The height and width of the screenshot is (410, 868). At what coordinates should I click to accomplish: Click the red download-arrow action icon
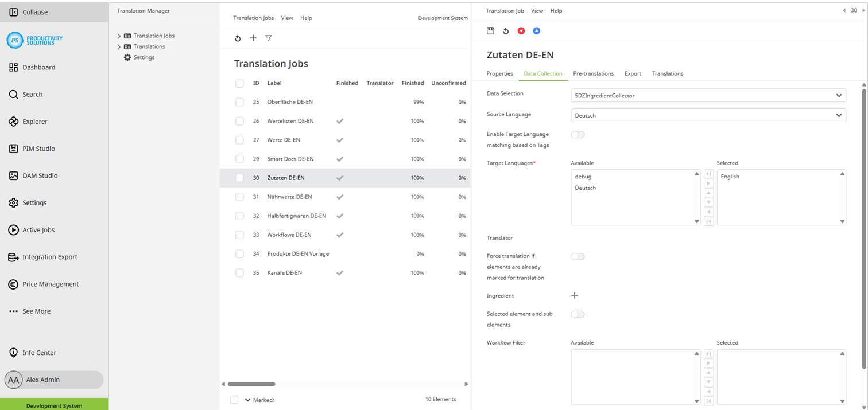click(521, 30)
